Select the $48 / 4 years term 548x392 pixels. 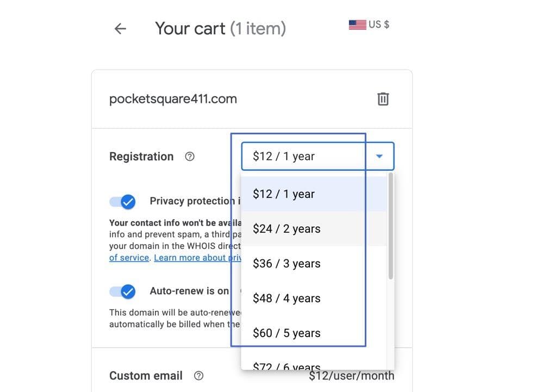click(x=287, y=298)
